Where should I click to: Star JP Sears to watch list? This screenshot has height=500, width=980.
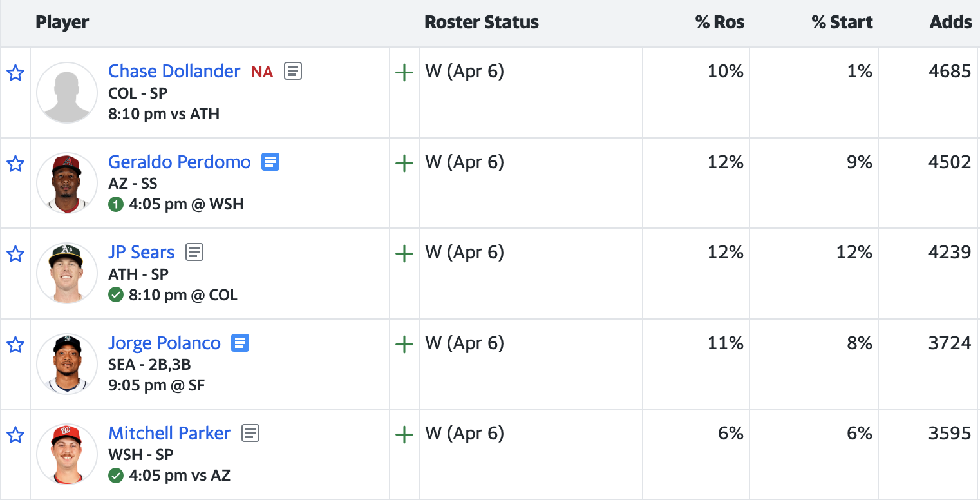[15, 255]
